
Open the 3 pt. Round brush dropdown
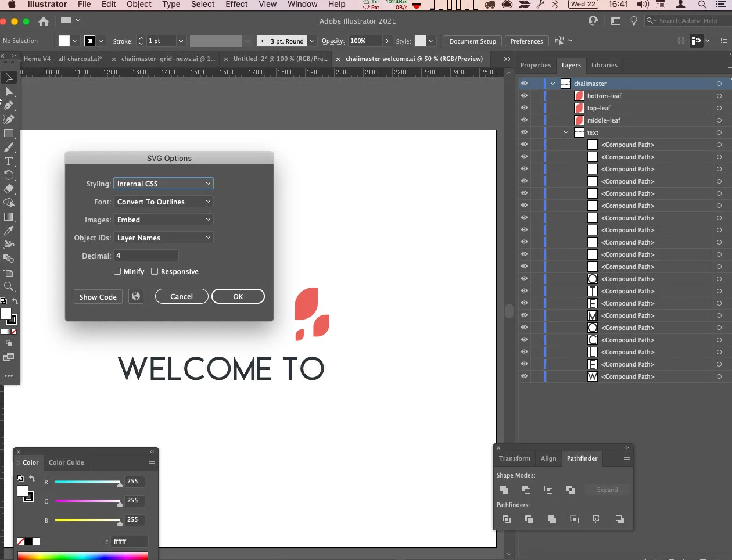coord(312,41)
